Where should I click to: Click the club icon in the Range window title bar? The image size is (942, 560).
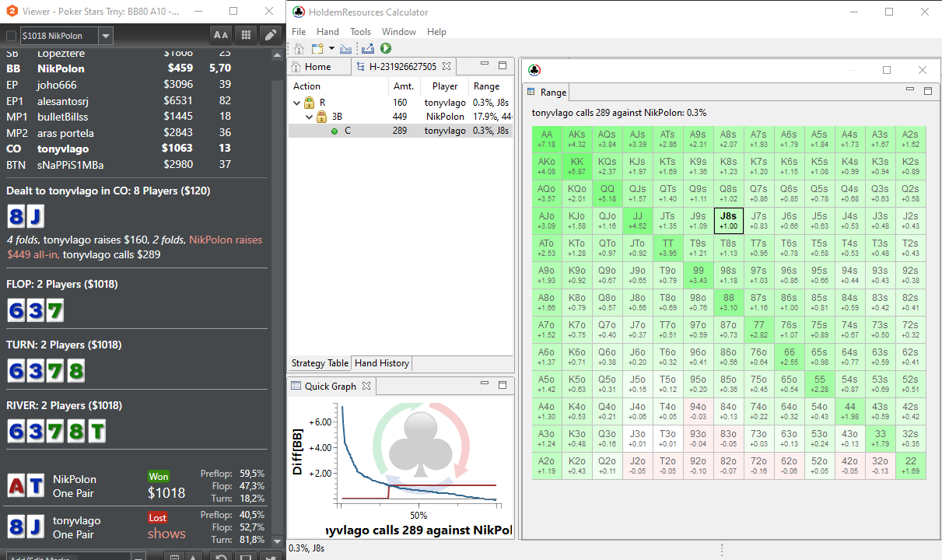tap(534, 69)
